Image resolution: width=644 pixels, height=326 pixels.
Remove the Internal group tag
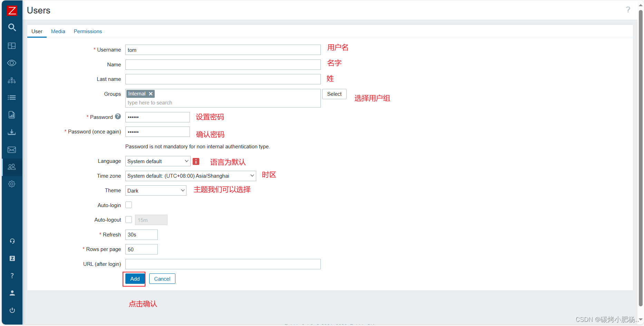coord(151,94)
